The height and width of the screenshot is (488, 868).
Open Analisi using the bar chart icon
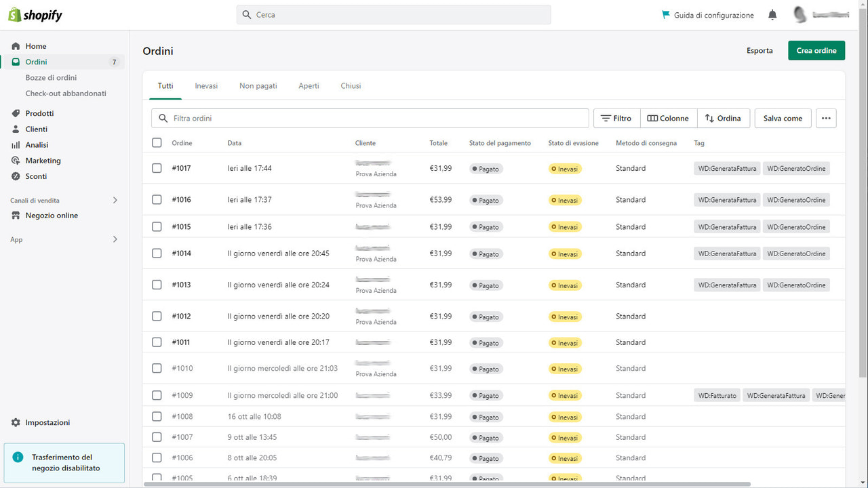[16, 145]
